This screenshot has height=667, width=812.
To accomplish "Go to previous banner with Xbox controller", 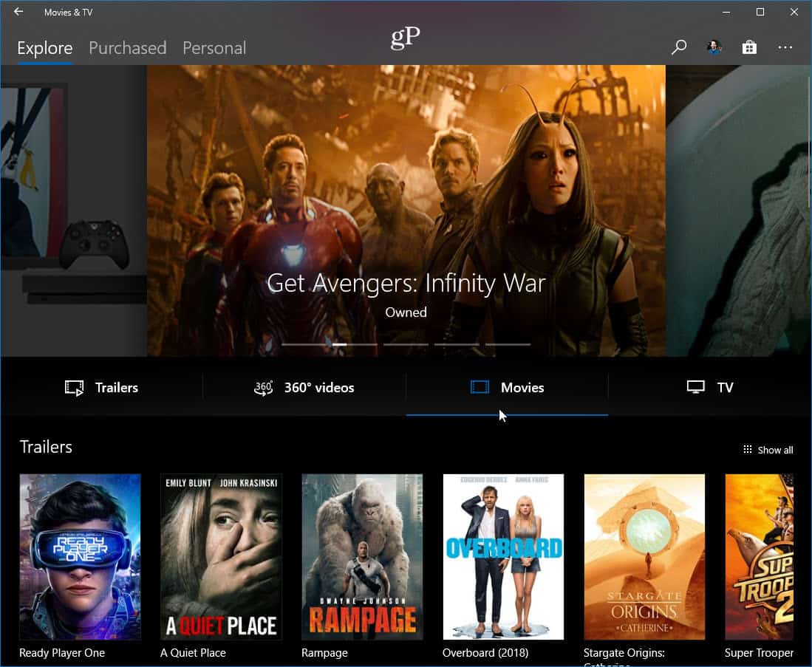I will coord(74,211).
